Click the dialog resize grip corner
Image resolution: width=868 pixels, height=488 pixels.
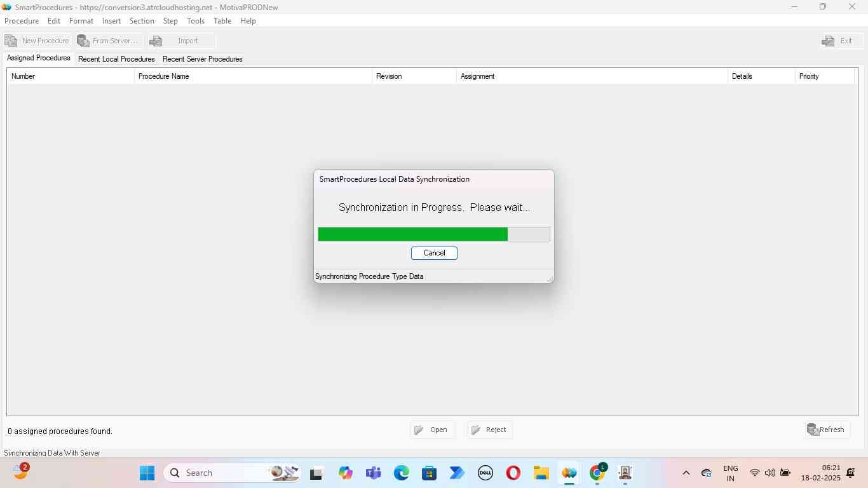click(550, 278)
